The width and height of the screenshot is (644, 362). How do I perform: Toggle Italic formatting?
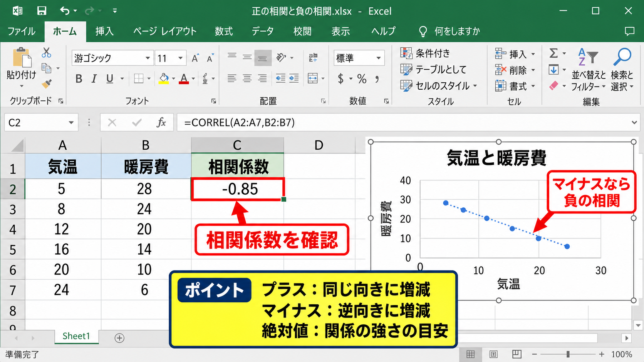94,79
